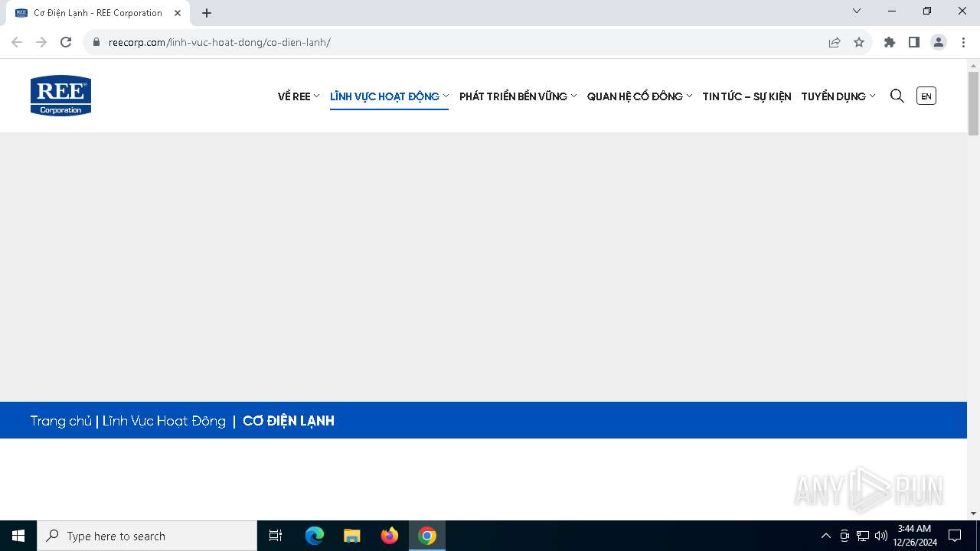Go forward with the browser arrow

(41, 42)
